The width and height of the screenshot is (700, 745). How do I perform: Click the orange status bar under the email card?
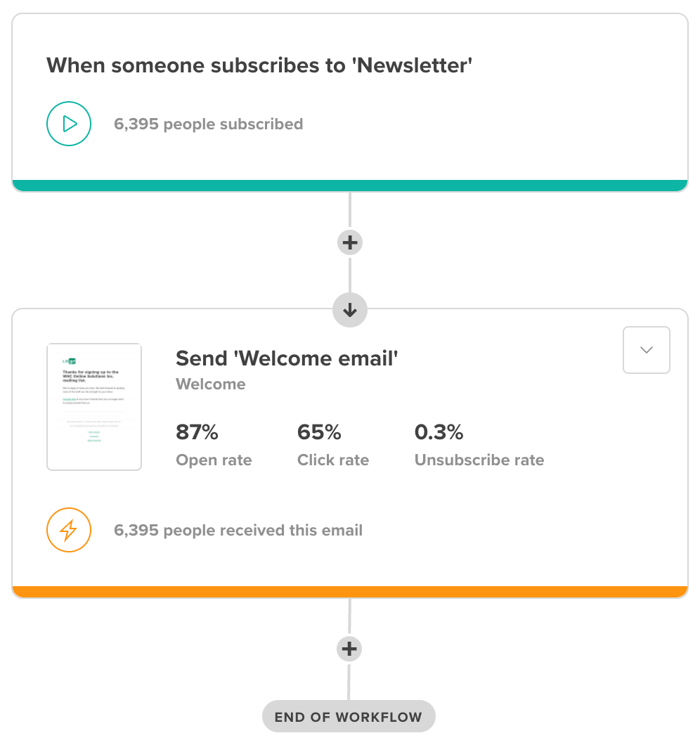tap(349, 590)
